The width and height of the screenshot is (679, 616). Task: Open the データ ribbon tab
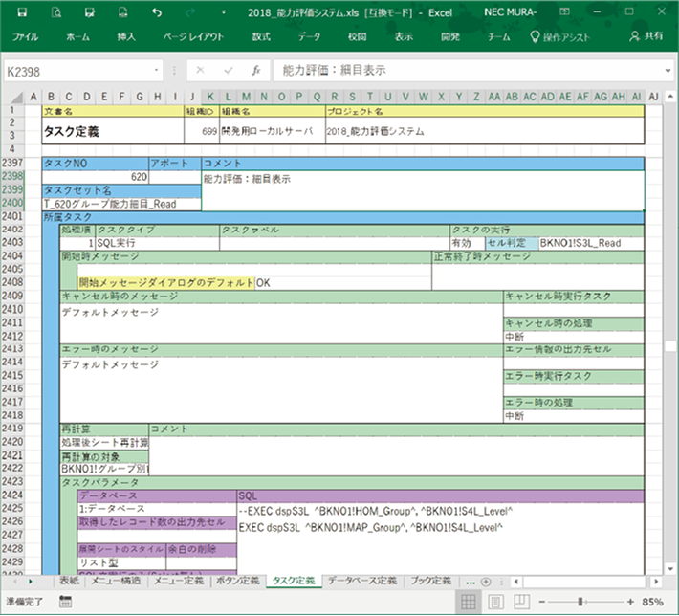(x=309, y=36)
